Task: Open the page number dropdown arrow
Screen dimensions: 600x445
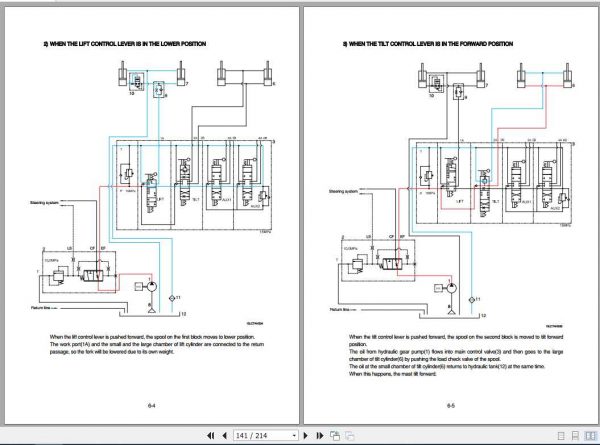Action: click(x=294, y=435)
